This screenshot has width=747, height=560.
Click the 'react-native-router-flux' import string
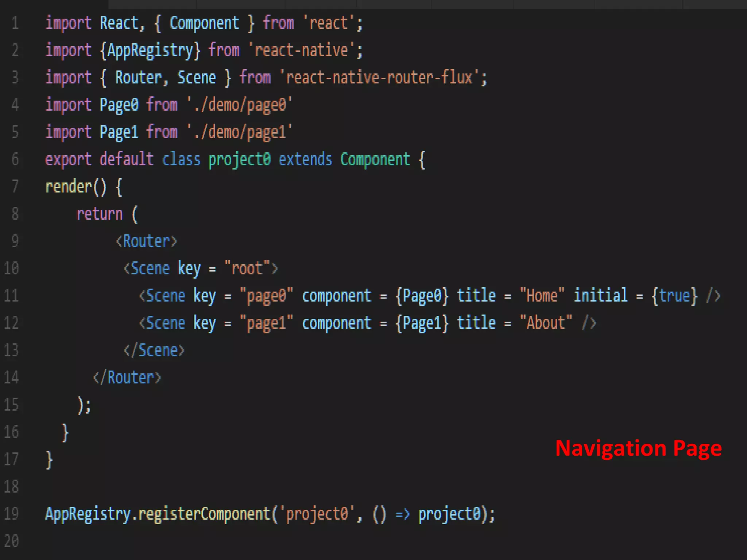(x=379, y=78)
